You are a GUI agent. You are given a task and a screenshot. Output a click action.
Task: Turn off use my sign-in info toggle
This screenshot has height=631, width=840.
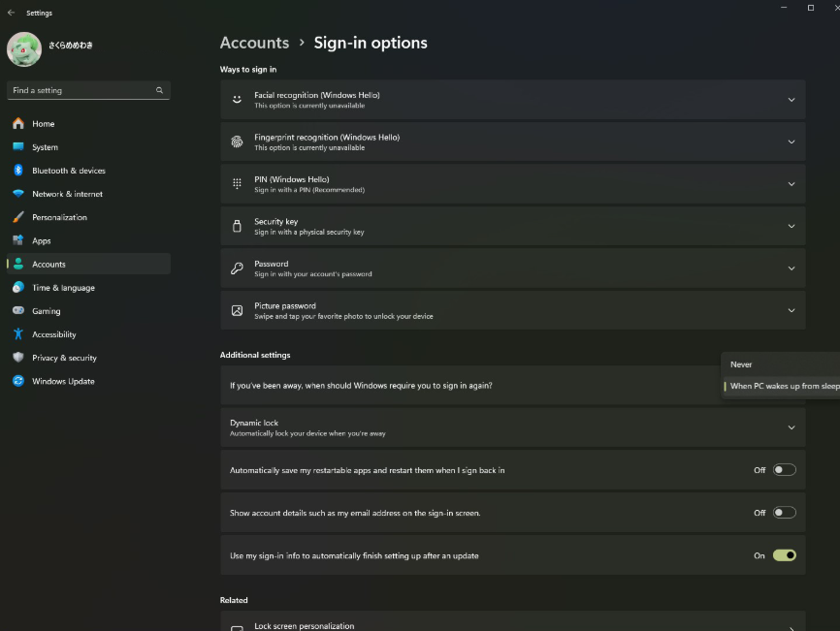[784, 555]
